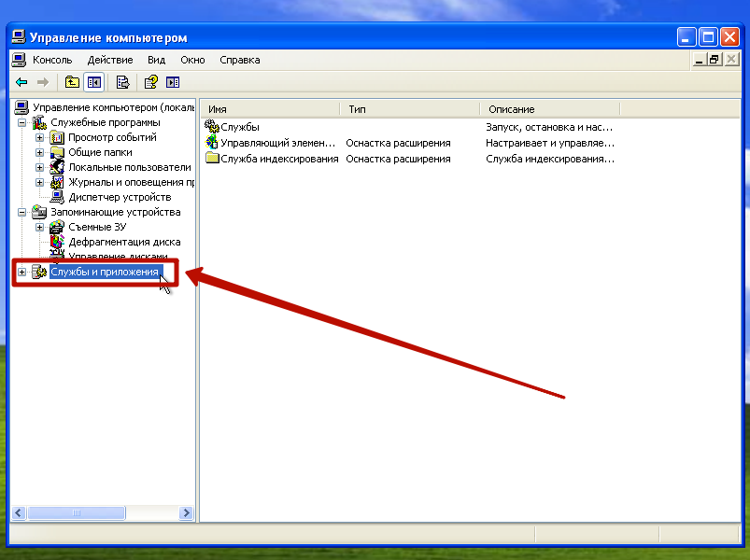Toggle the Show/Hide console tree button
Viewport: 750px width, 560px height.
click(x=93, y=82)
